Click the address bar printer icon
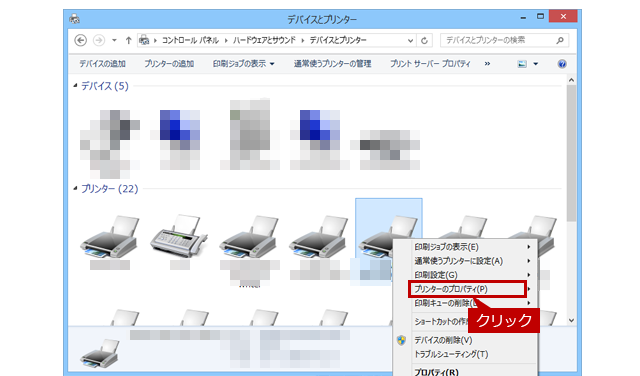The height and width of the screenshot is (376, 640). pos(144,40)
